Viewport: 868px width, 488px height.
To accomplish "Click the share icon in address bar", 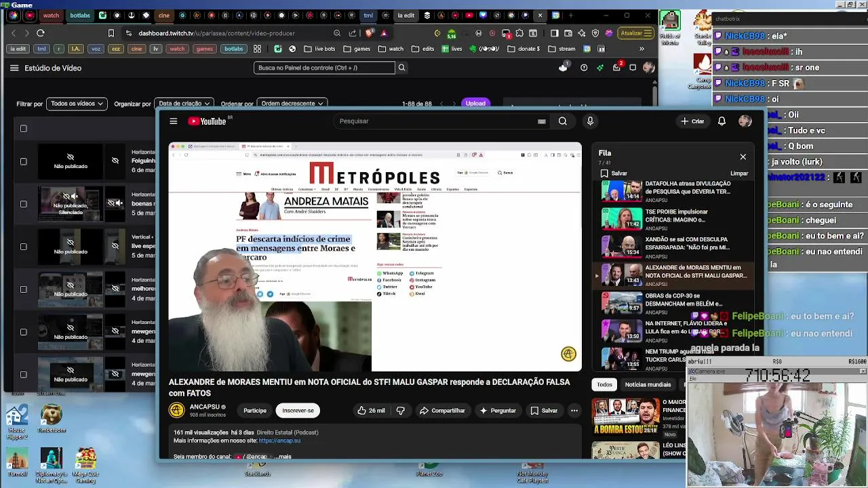I will pyautogui.click(x=353, y=33).
